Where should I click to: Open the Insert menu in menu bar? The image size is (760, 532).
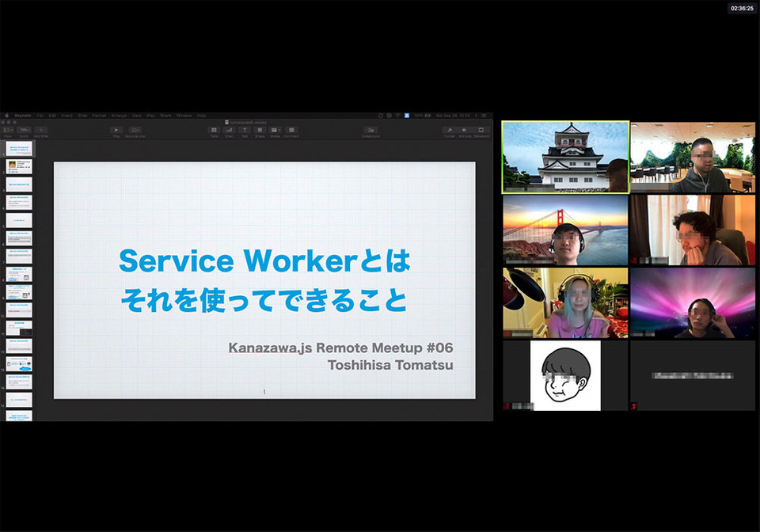click(66, 116)
